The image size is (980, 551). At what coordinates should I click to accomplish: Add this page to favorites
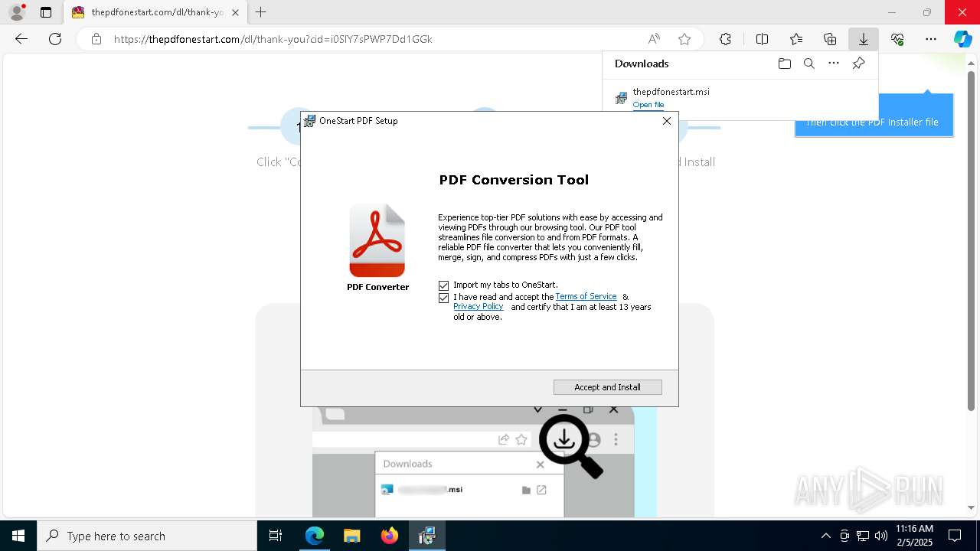coord(684,39)
